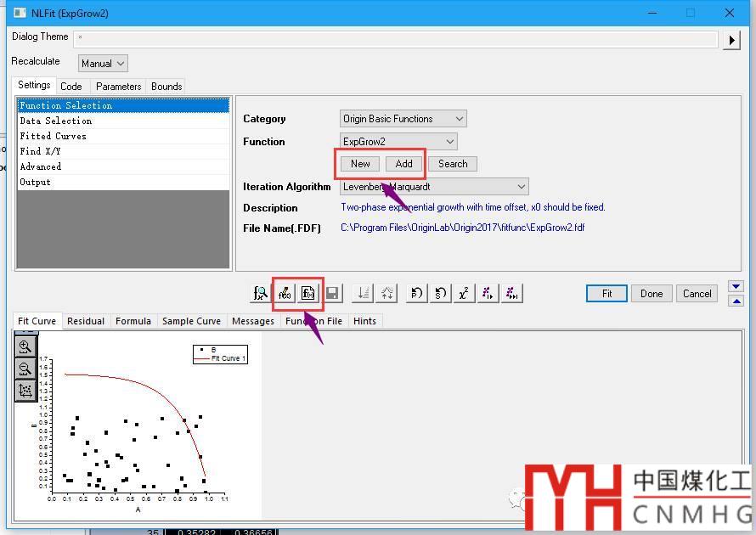Click the Done button

click(652, 294)
